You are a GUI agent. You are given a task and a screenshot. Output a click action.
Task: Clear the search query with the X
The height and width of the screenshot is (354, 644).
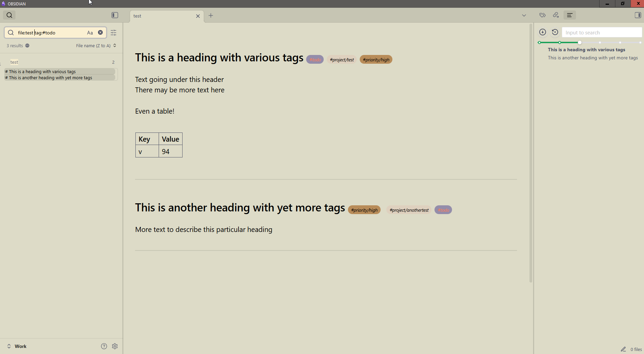pos(100,33)
